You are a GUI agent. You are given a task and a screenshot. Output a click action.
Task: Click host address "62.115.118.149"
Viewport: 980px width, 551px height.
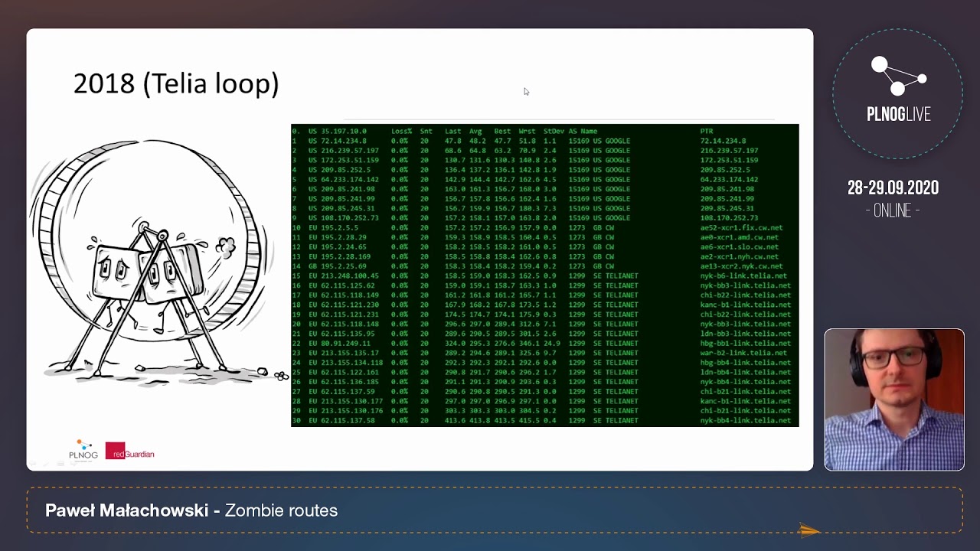pyautogui.click(x=350, y=295)
